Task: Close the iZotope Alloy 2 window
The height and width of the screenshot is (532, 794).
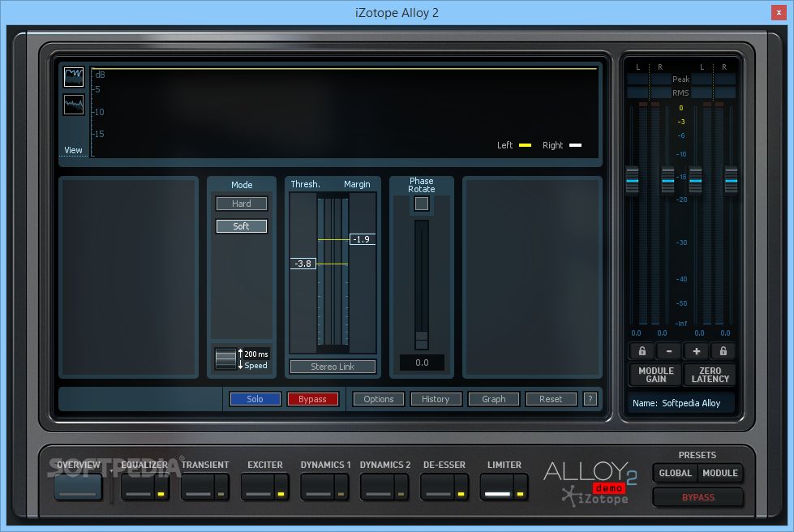Action: (779, 12)
